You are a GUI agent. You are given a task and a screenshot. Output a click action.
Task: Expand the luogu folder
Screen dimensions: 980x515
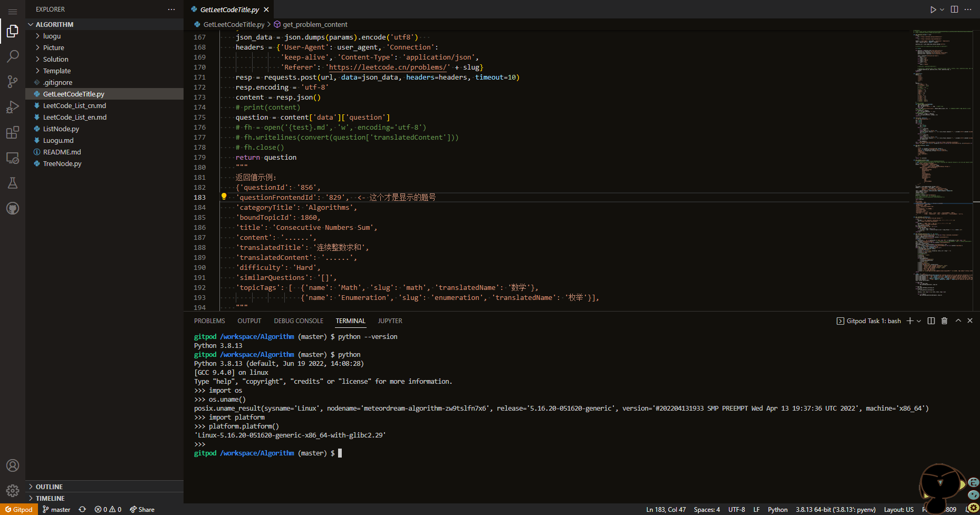coord(52,36)
